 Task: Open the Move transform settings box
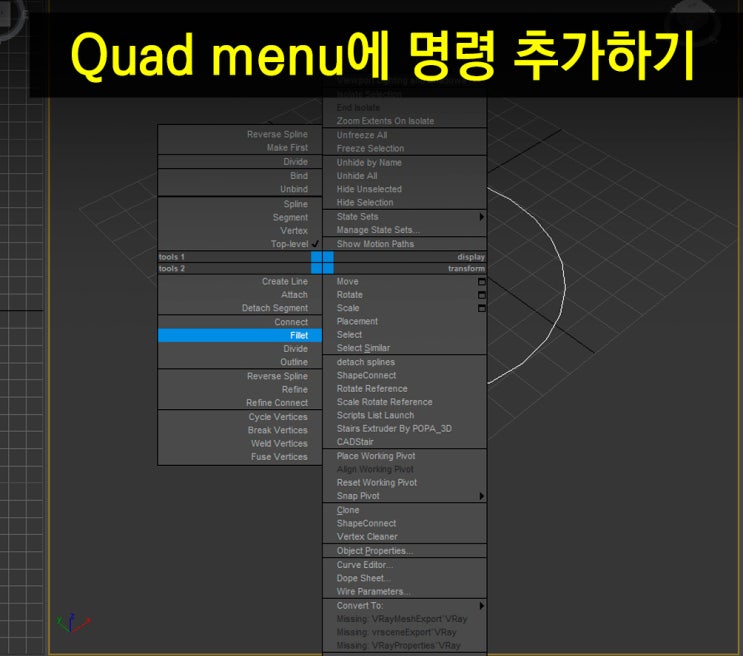[x=481, y=282]
